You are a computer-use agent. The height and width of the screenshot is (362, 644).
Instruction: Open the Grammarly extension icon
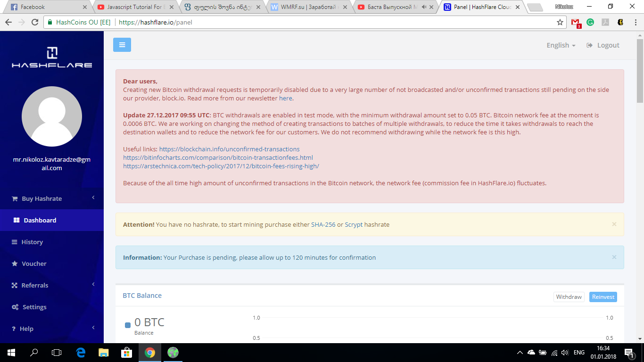pos(590,22)
